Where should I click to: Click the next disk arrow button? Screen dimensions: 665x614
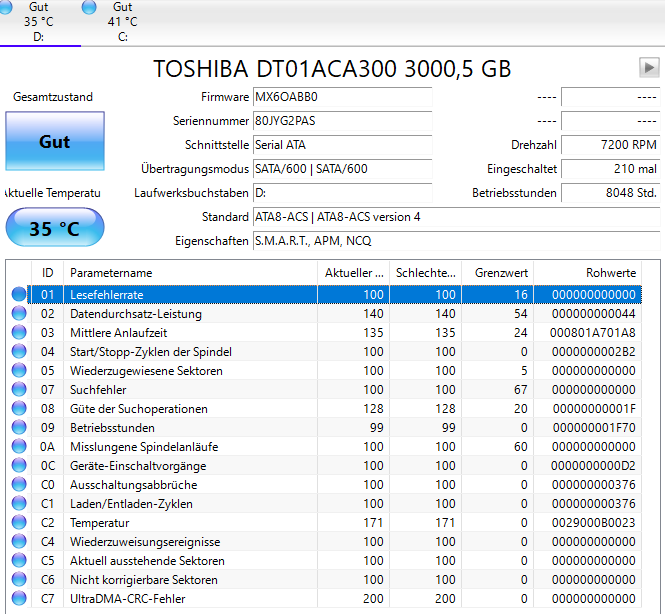point(649,68)
